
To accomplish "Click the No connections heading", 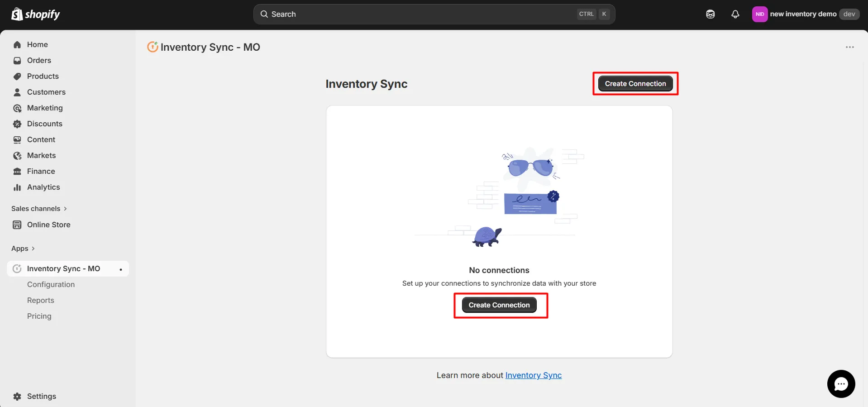I will [499, 270].
